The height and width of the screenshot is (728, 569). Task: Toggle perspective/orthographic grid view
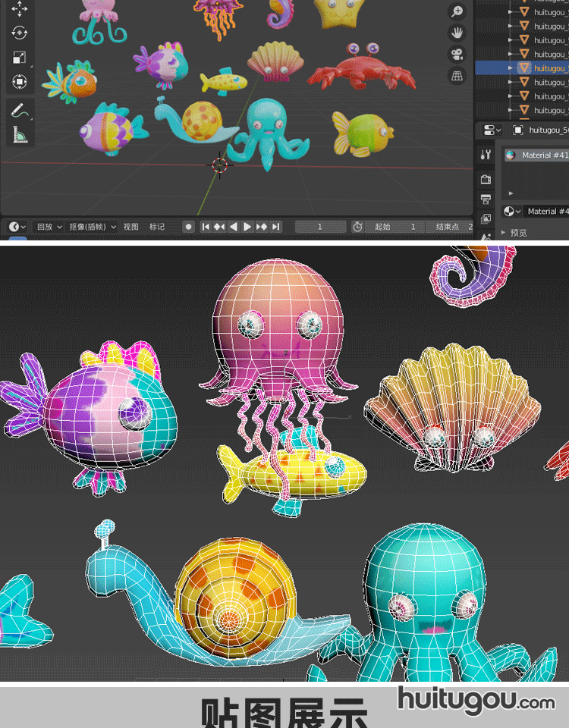(457, 75)
